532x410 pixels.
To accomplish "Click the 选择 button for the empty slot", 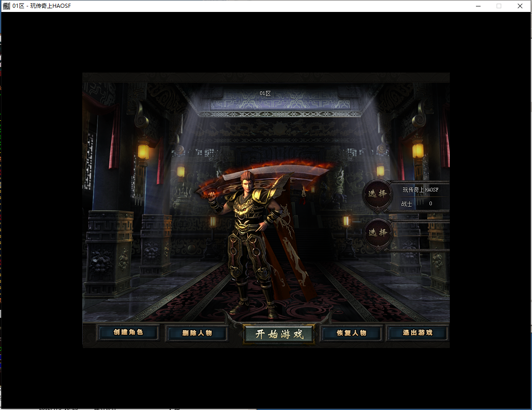I will pyautogui.click(x=377, y=233).
